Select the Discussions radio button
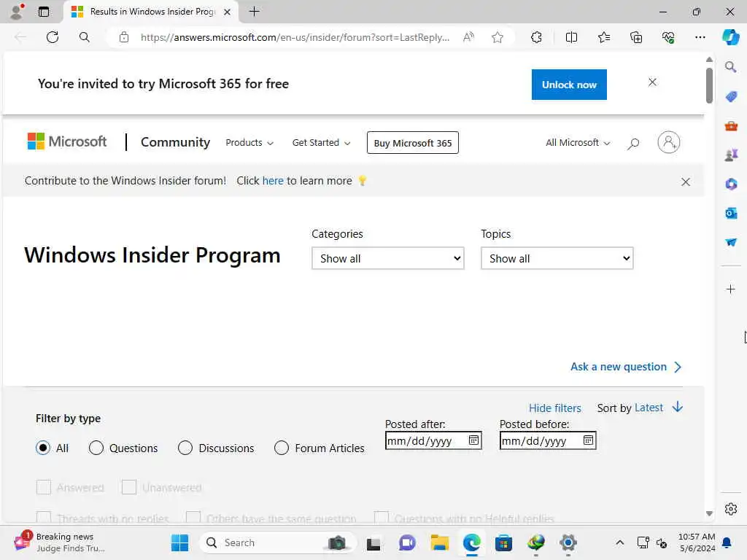Viewport: 747px width, 560px height. coord(185,448)
